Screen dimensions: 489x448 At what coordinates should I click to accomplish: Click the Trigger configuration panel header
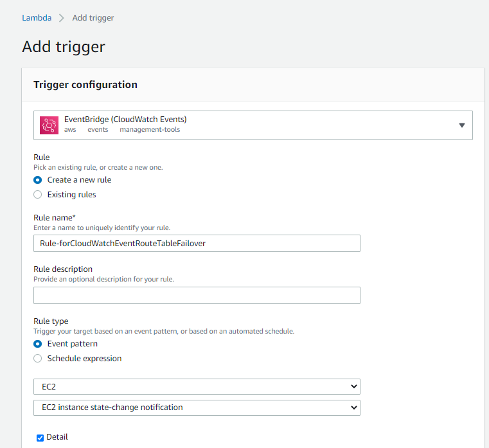pos(85,85)
